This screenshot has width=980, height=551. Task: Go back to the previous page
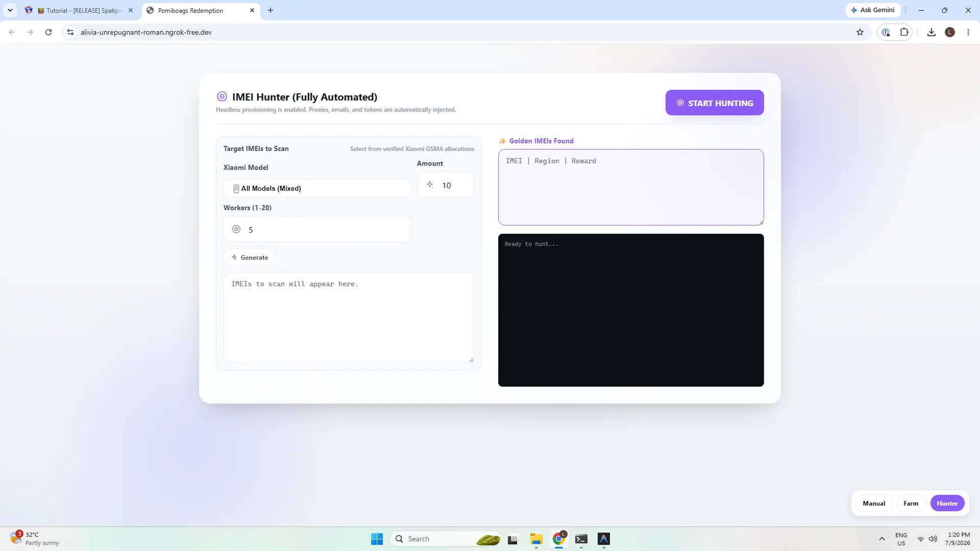point(12,32)
